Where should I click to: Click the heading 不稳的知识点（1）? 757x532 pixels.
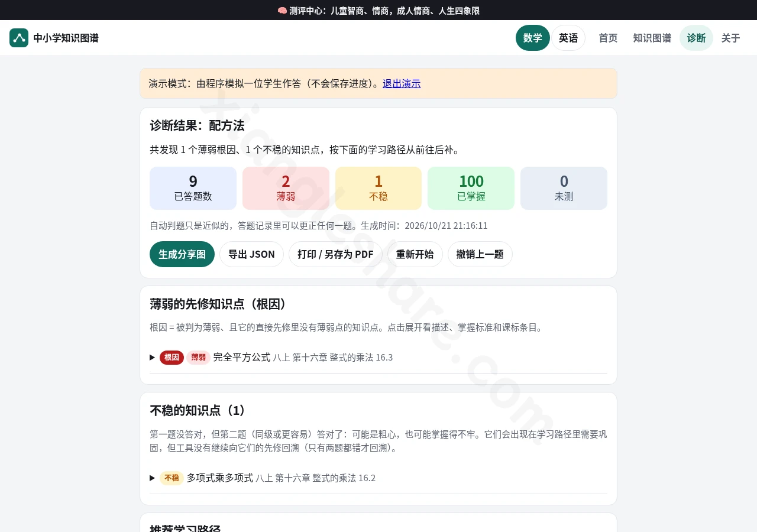pyautogui.click(x=199, y=410)
